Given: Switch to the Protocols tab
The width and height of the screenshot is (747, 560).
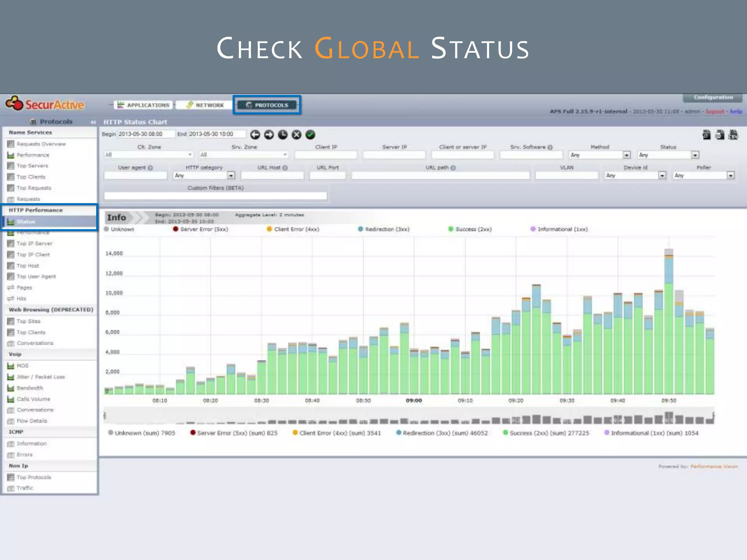Looking at the screenshot, I should tap(267, 105).
